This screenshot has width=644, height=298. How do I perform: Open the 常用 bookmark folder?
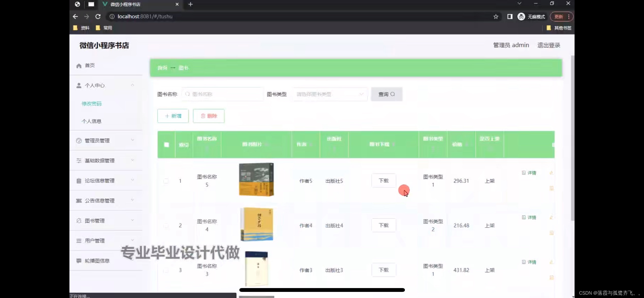[104, 28]
